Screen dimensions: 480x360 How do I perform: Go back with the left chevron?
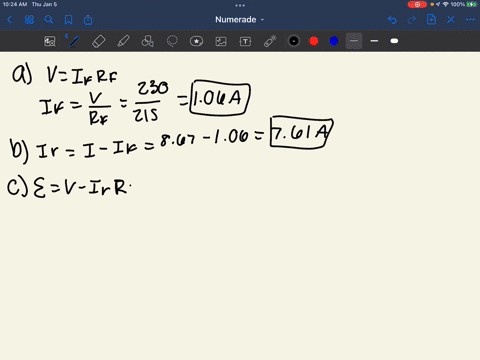[9, 20]
